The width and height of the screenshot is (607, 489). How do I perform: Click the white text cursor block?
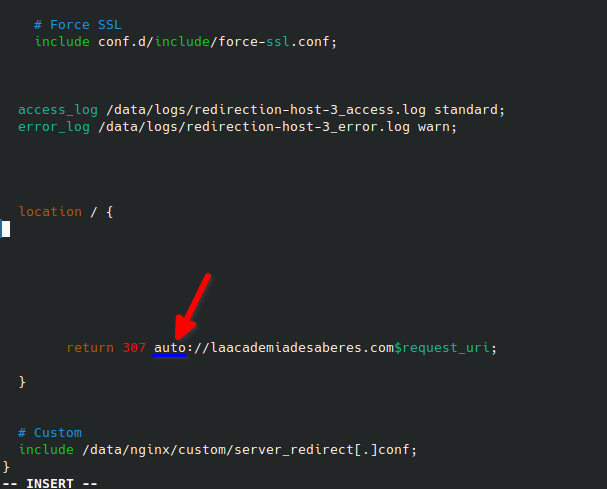pos(6,229)
